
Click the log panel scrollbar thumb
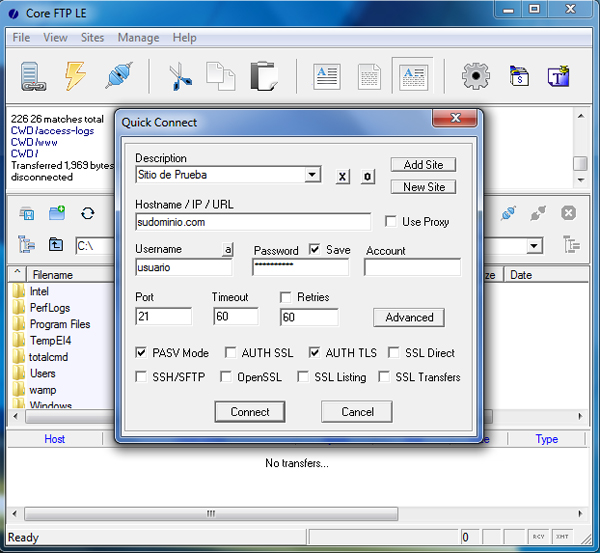(x=580, y=163)
